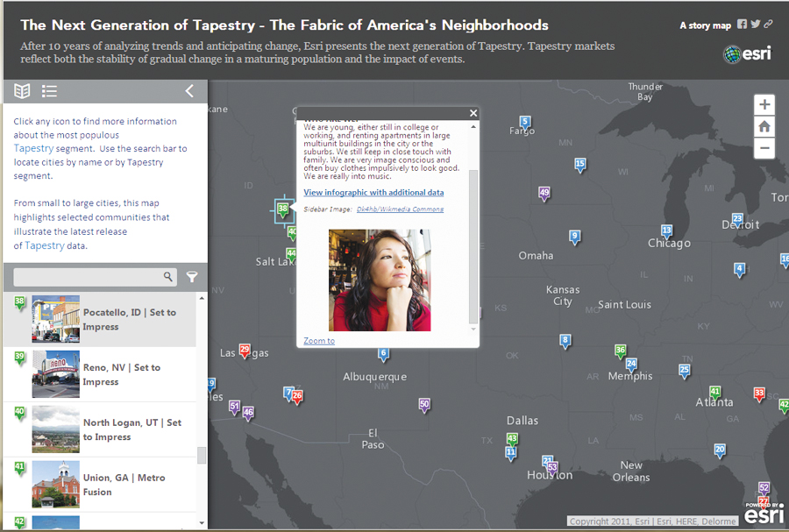Click the Tapestry hyperlink in the description

[32, 148]
